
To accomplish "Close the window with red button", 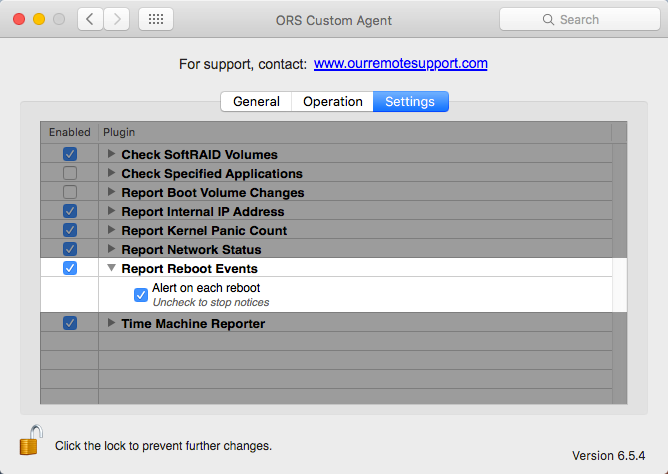I will point(19,19).
